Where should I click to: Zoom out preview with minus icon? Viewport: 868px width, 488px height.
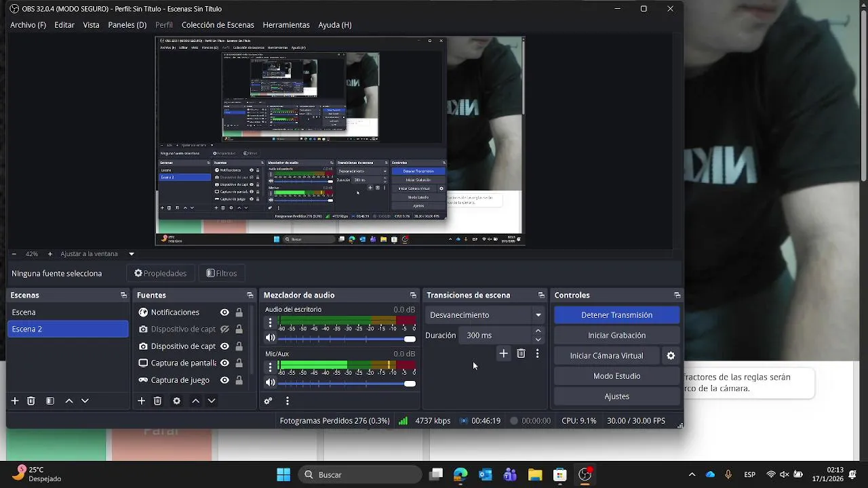[x=14, y=253]
